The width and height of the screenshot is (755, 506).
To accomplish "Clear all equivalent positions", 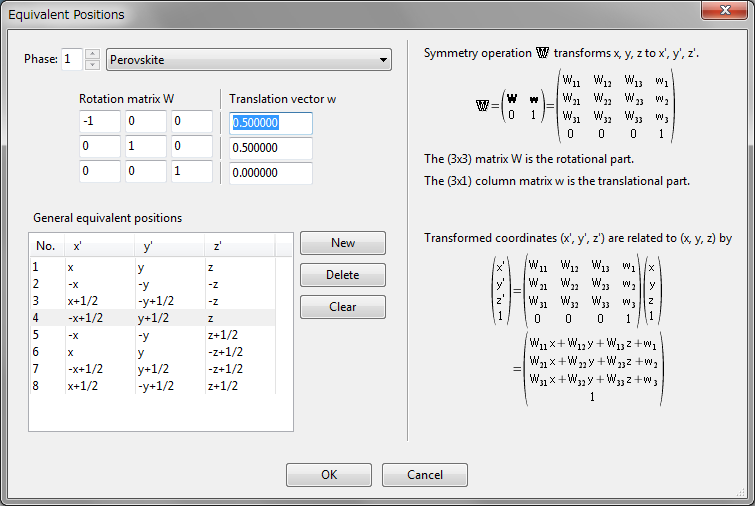I will click(x=343, y=307).
